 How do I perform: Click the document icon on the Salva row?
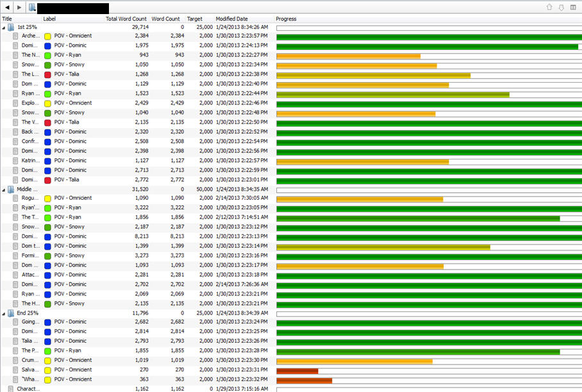(14, 370)
